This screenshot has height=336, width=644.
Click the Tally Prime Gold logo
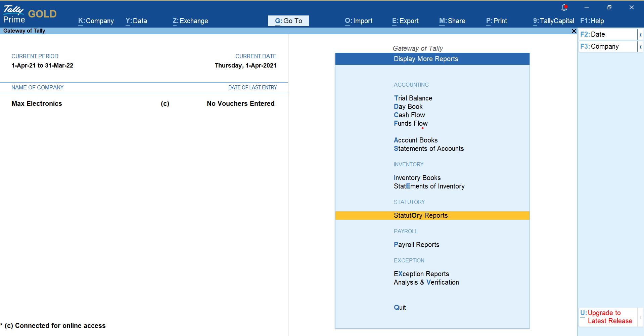point(30,14)
